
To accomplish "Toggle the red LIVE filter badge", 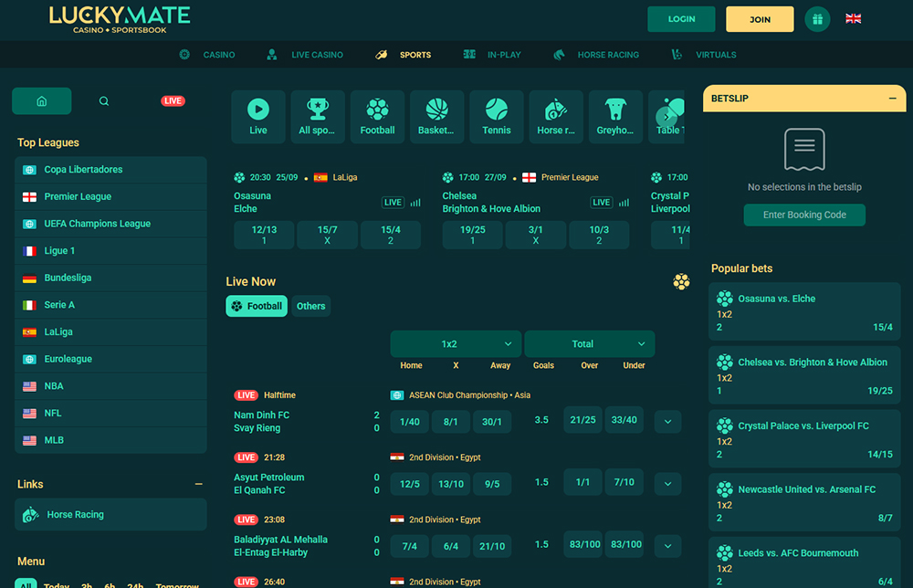I will tap(173, 101).
